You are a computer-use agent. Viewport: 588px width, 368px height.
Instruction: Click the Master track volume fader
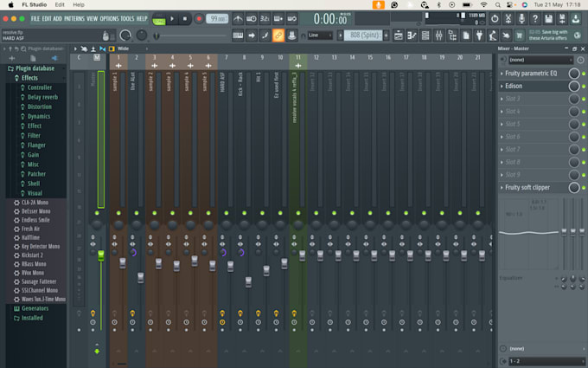(x=101, y=255)
